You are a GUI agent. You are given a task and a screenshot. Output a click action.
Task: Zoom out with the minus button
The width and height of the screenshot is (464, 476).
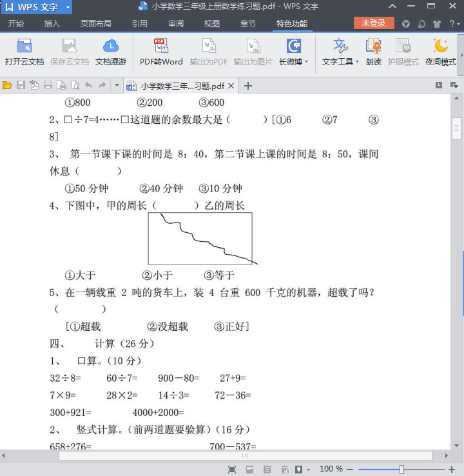[350, 470]
